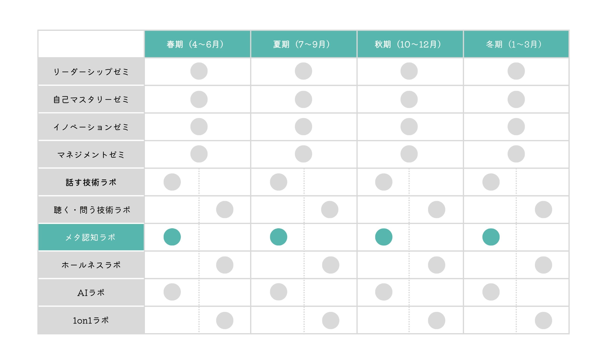Click teal メタ認知ラボ dot in summer column

pos(278,237)
